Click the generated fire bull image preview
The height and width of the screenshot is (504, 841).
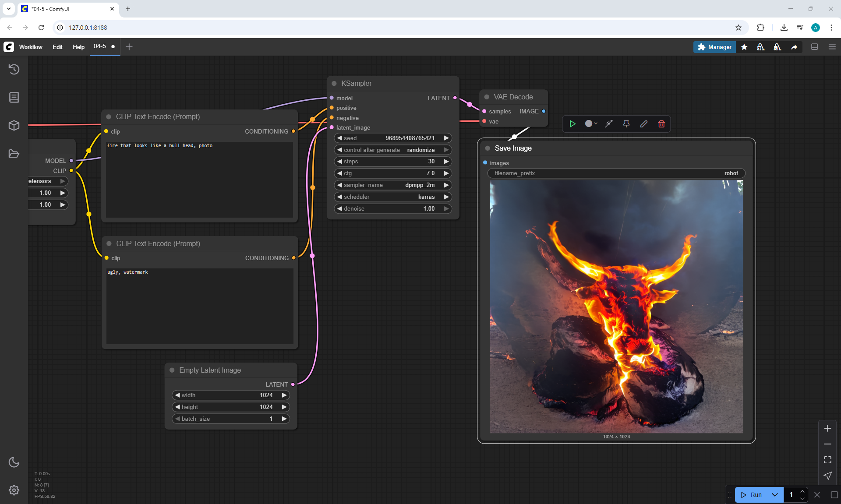[616, 307]
